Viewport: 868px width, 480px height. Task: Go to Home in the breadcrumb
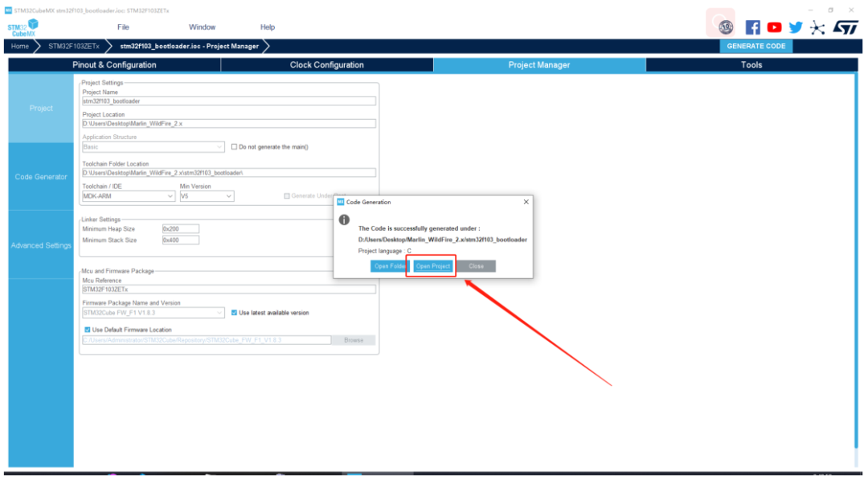pos(20,46)
